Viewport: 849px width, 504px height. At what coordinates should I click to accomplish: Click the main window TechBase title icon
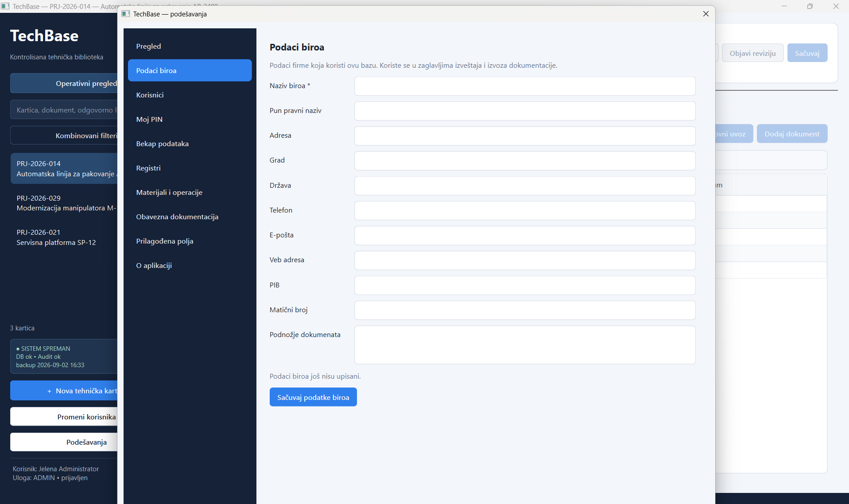(5, 6)
